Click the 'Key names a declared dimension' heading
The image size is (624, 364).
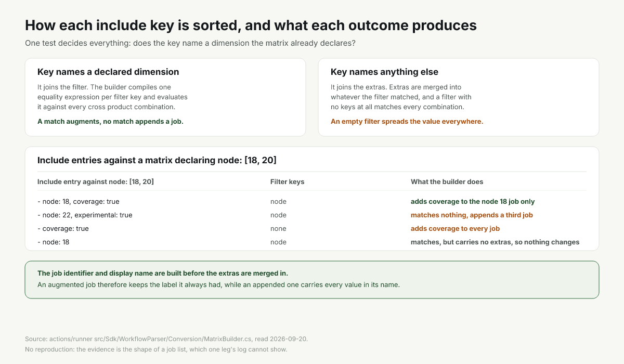pos(108,72)
